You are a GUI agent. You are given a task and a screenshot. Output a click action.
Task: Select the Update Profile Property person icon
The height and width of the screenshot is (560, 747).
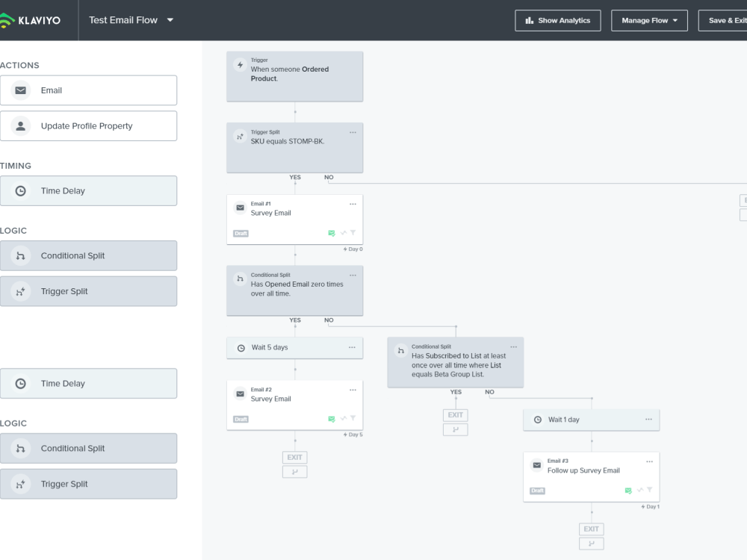point(20,125)
